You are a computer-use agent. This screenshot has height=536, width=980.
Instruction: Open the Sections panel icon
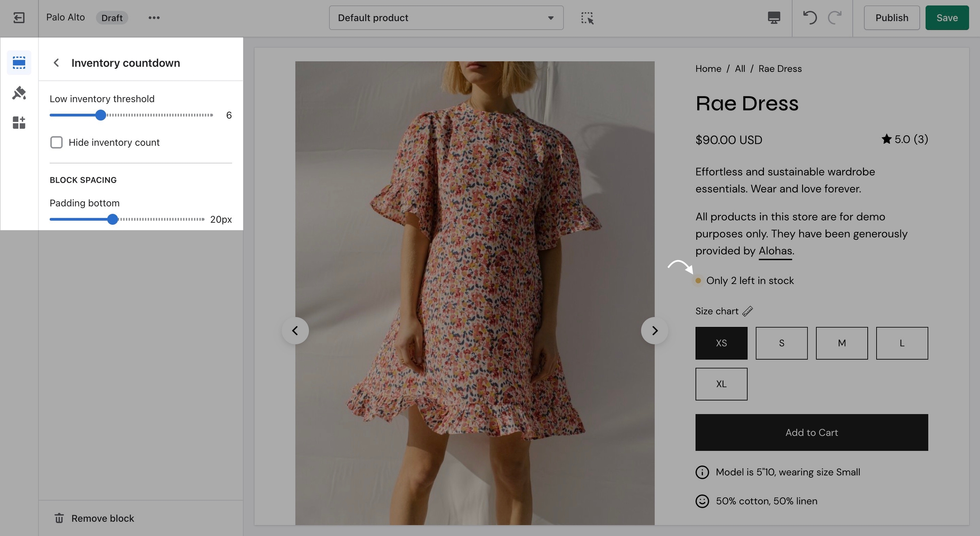[19, 63]
